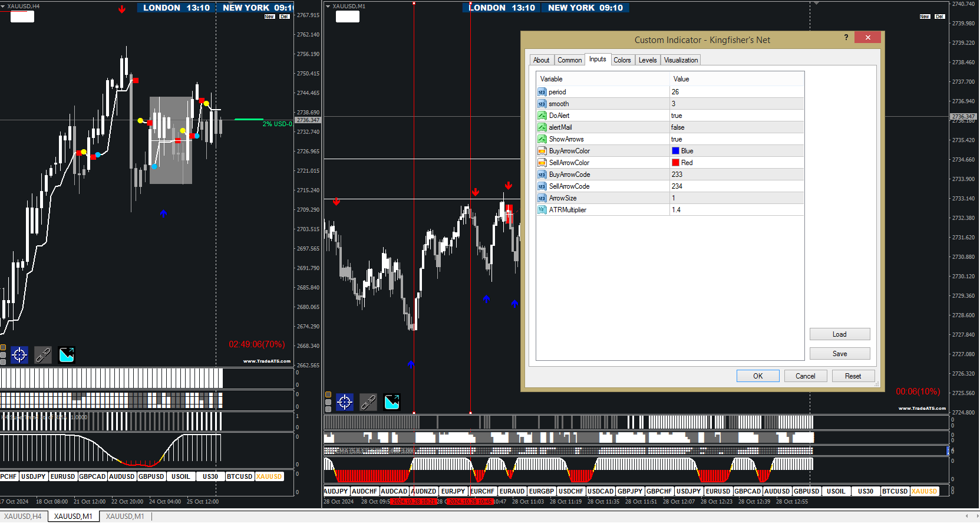Viewport: 980px width, 523px height.
Task: Select the highlighted XAUUSD button on M1 chart
Action: tap(925, 491)
